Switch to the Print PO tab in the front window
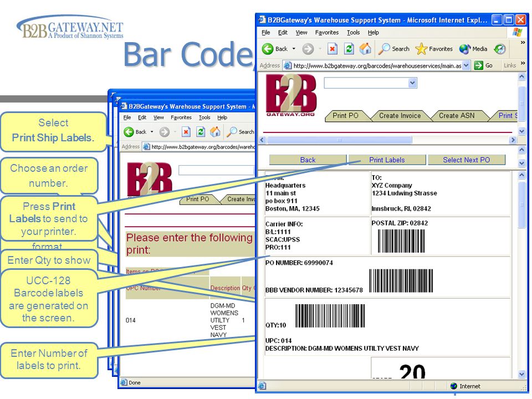The width and height of the screenshot is (532, 399). pos(345,116)
